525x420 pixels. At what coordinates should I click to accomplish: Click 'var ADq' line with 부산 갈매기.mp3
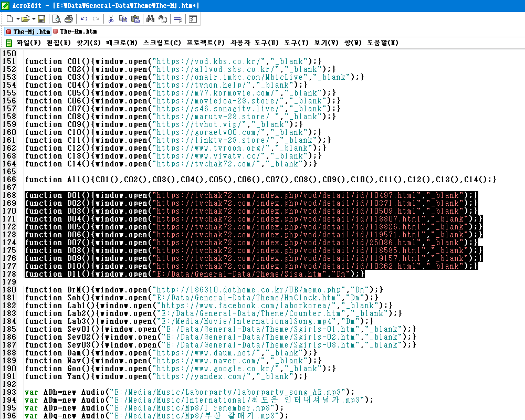(x=156, y=416)
